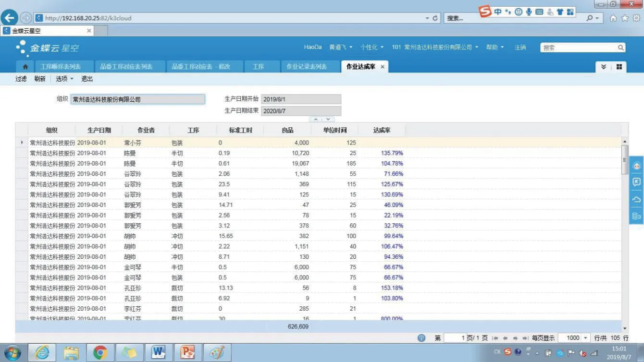
Task: Click the Windows Start button
Action: [x=12, y=353]
